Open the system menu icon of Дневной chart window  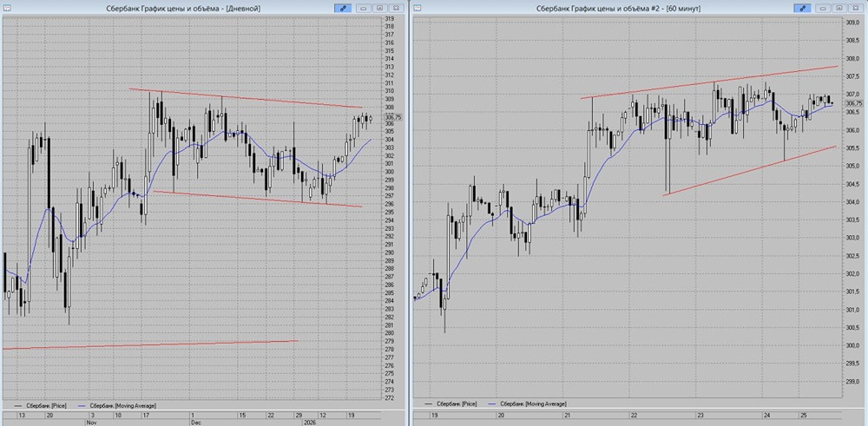click(7, 8)
